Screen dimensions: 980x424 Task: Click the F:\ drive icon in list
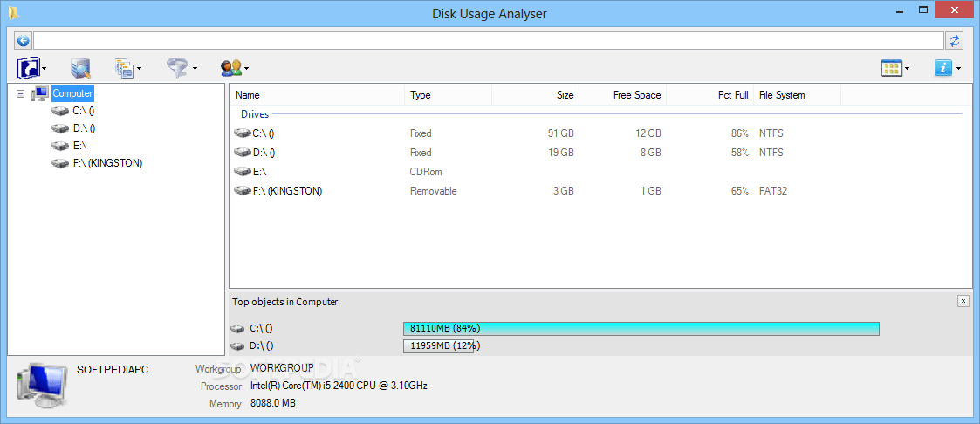click(243, 191)
